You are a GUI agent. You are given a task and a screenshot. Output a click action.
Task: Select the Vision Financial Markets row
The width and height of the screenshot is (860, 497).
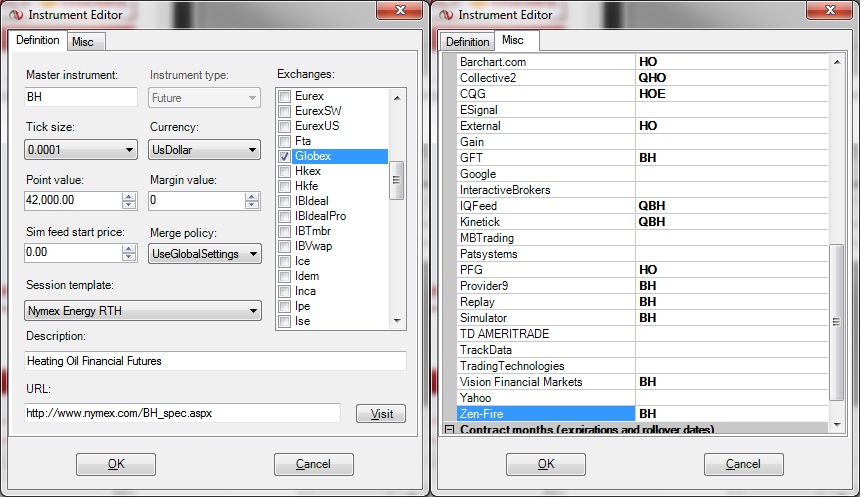click(x=642, y=382)
